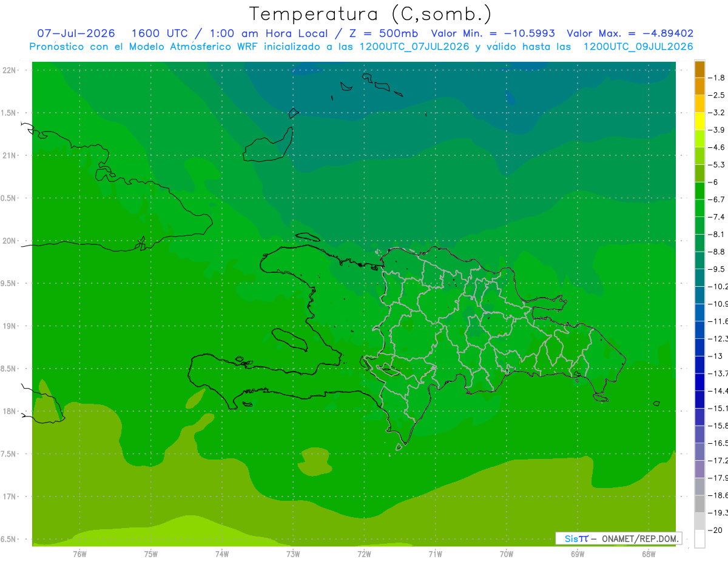
Task: Click the 'Valor Max. = -4.89402' readout
Action: [x=630, y=33]
